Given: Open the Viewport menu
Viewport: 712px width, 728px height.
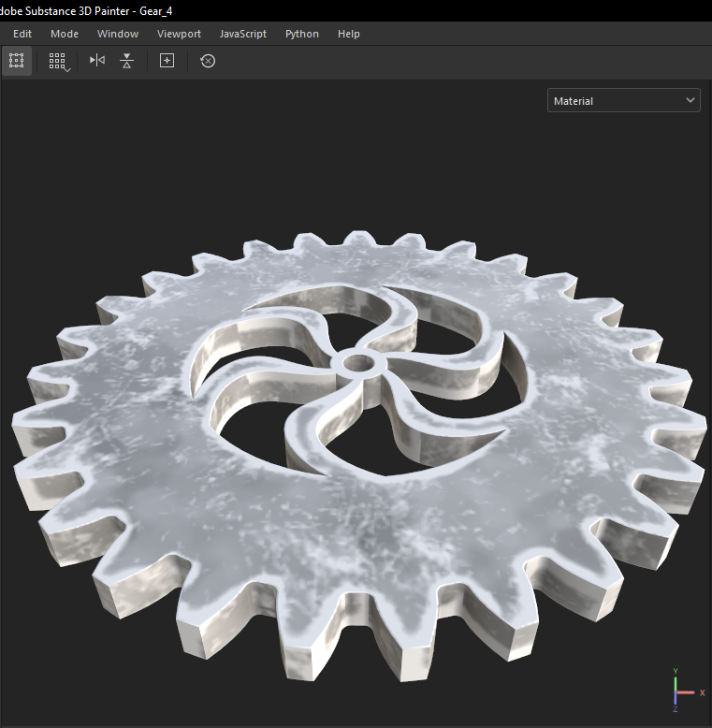Looking at the screenshot, I should [179, 34].
